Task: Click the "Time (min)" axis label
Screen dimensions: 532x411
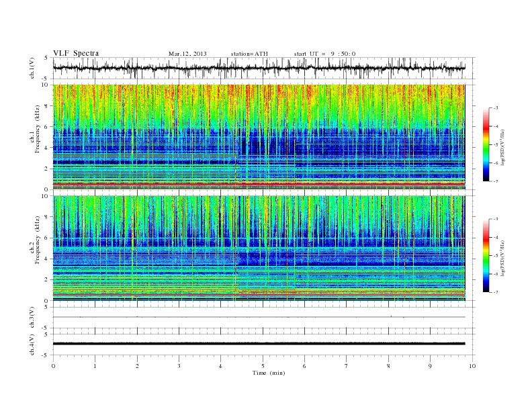Action: 269,373
